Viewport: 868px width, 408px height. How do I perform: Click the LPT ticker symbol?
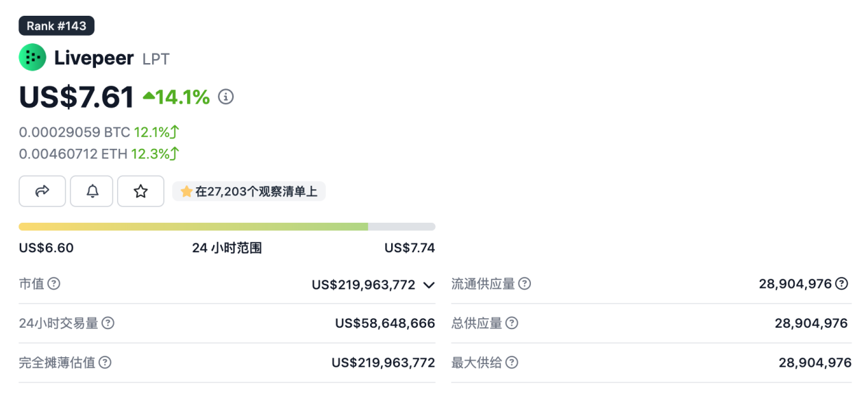156,59
